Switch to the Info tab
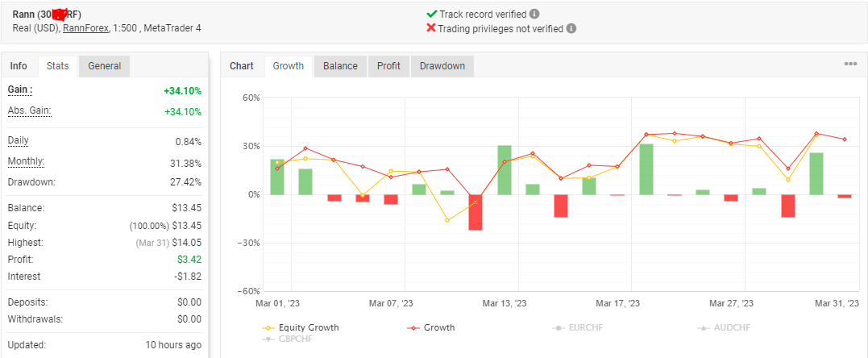The height and width of the screenshot is (358, 868). point(19,66)
